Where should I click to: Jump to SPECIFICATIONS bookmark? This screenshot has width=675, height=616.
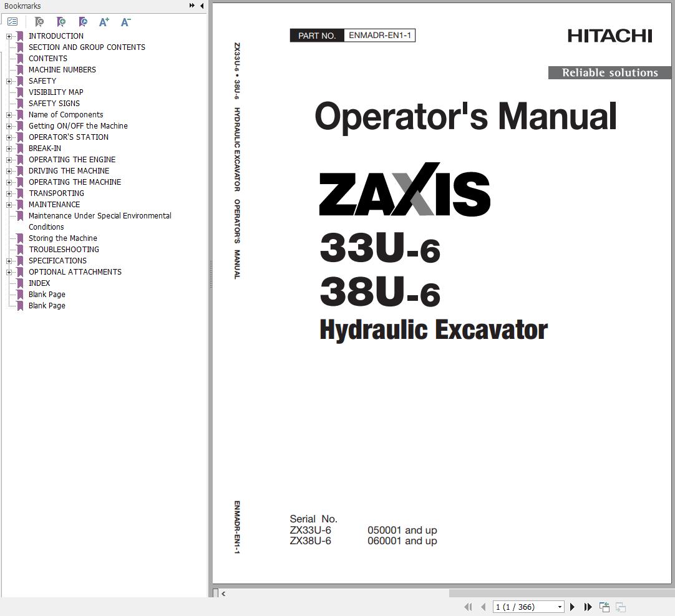pos(57,261)
